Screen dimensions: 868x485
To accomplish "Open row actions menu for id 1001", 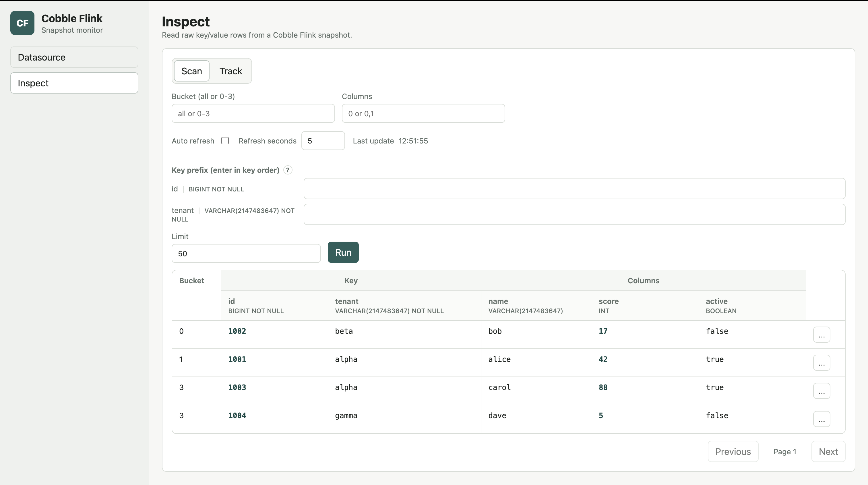I will pos(821,363).
